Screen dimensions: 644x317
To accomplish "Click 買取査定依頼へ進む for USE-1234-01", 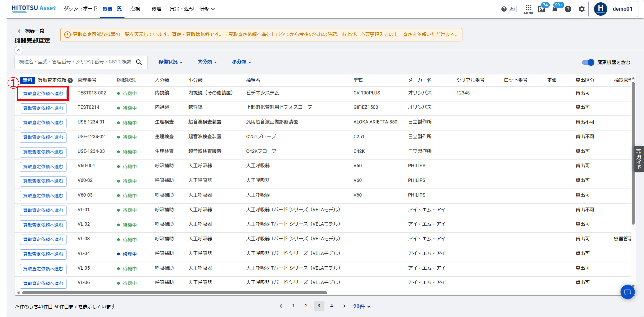I will 43,123.
